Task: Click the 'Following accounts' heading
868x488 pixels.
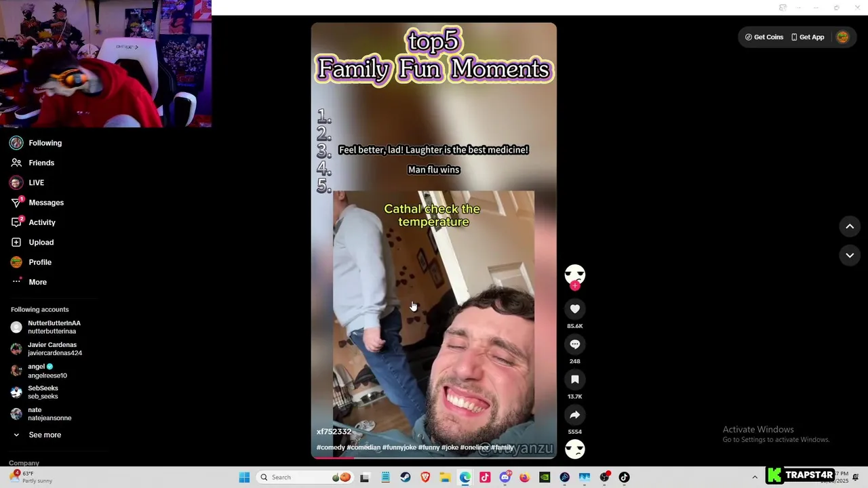Action: pyautogui.click(x=40, y=310)
